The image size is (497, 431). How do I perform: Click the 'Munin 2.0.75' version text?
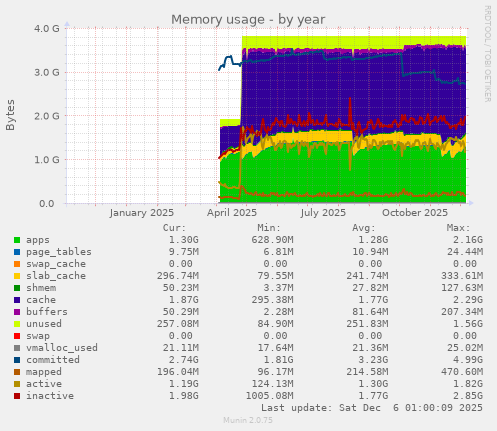click(x=248, y=420)
